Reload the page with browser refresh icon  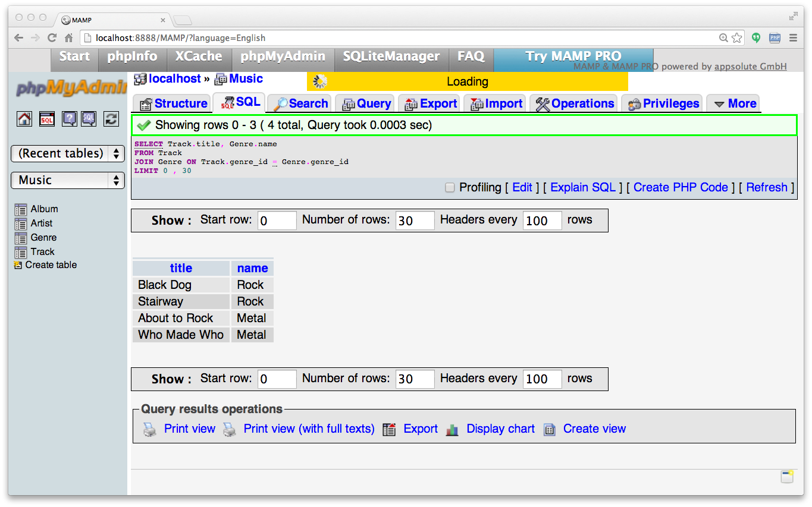tap(52, 38)
